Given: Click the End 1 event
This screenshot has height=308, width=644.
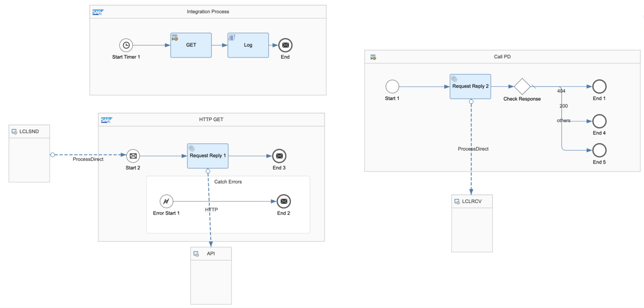Looking at the screenshot, I should pos(600,86).
